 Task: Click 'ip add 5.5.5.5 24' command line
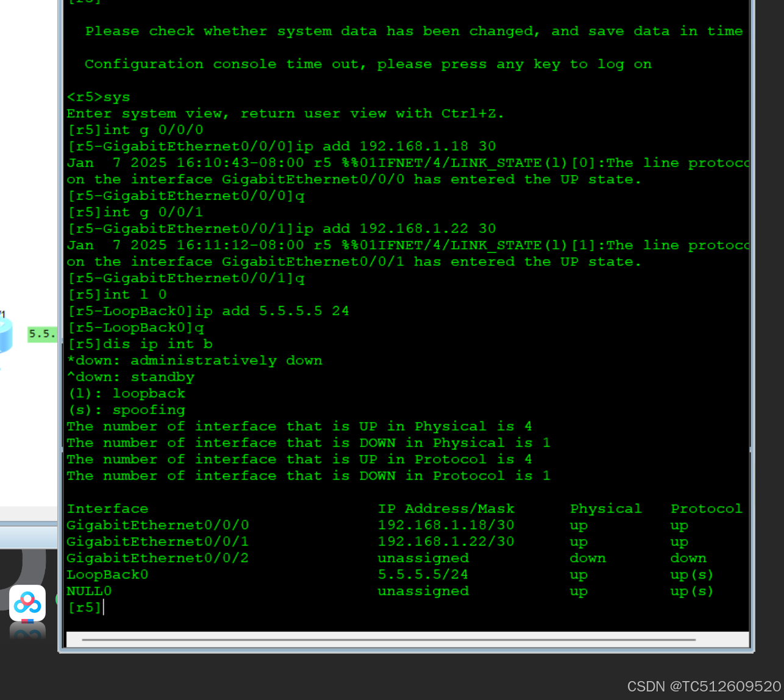point(208,312)
